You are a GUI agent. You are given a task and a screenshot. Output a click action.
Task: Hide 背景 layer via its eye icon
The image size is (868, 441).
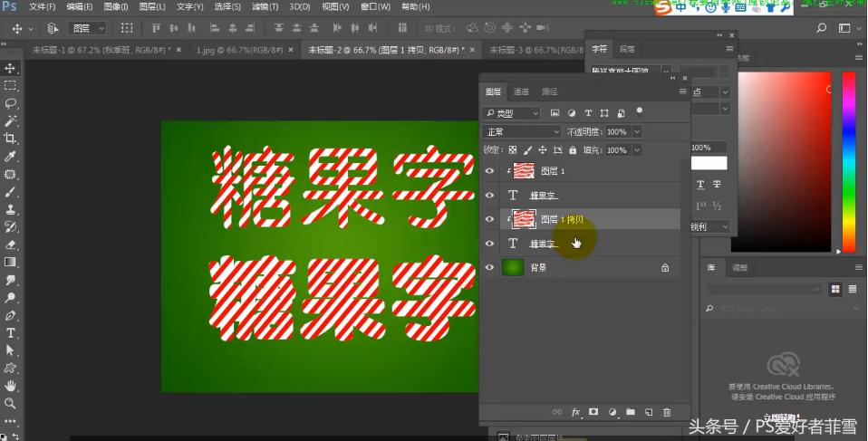point(489,267)
